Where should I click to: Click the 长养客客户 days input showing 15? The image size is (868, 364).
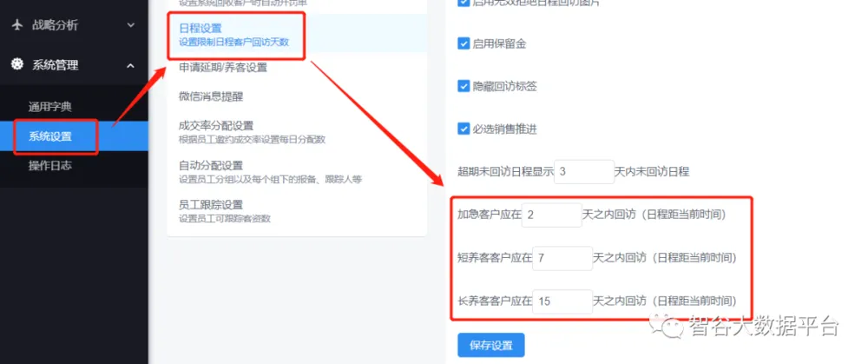[x=562, y=301]
